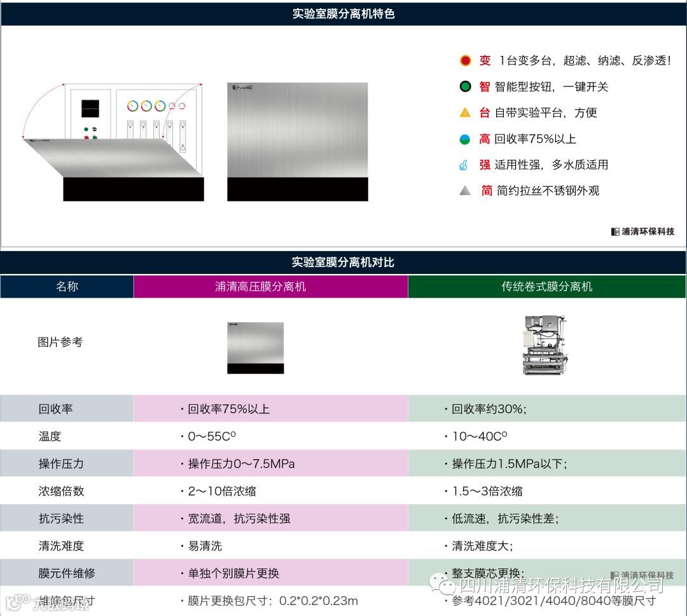Select the open-lid machine illustration
Screen dimensions: 687x616
coord(113,142)
